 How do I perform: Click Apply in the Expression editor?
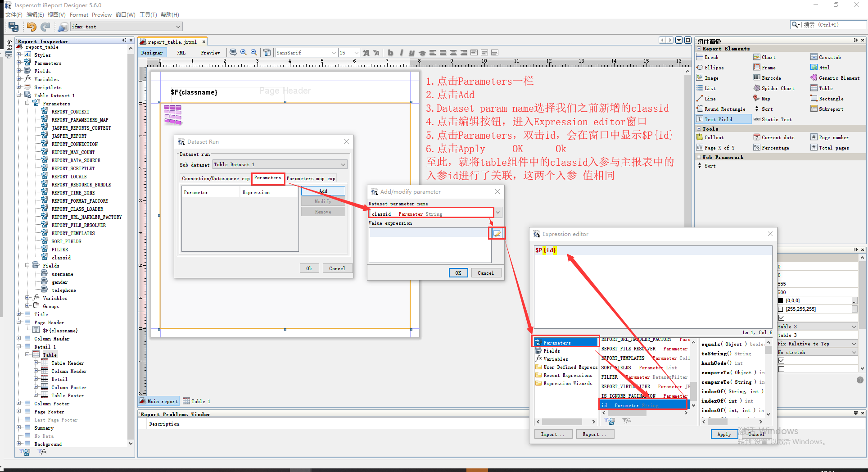coord(724,434)
